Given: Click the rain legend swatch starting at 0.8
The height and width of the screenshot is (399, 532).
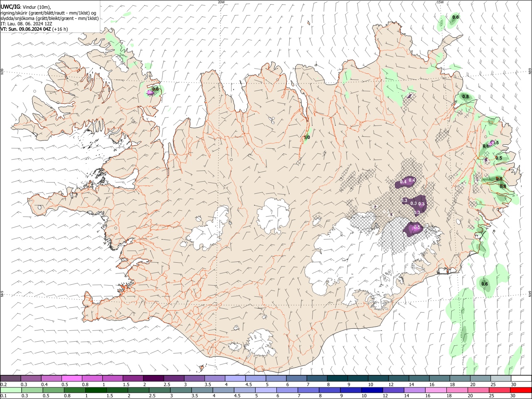Looking at the screenshot, I should point(75,390).
